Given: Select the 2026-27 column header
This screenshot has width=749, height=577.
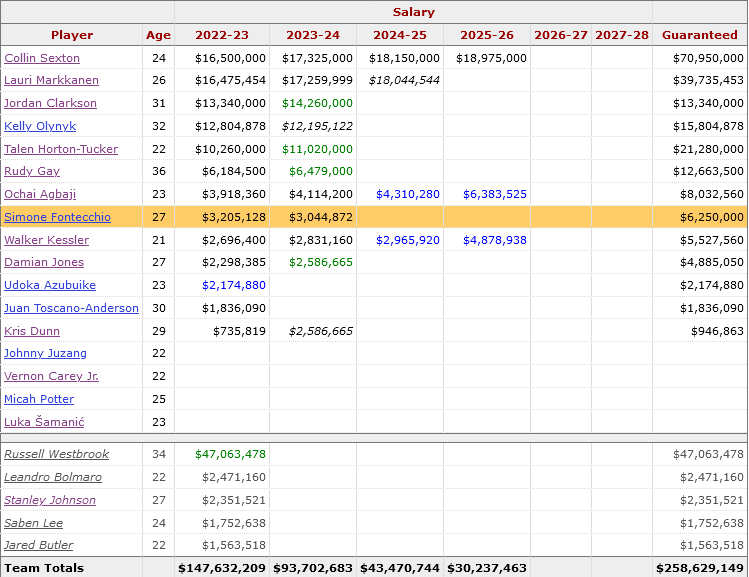Looking at the screenshot, I should coord(561,35).
